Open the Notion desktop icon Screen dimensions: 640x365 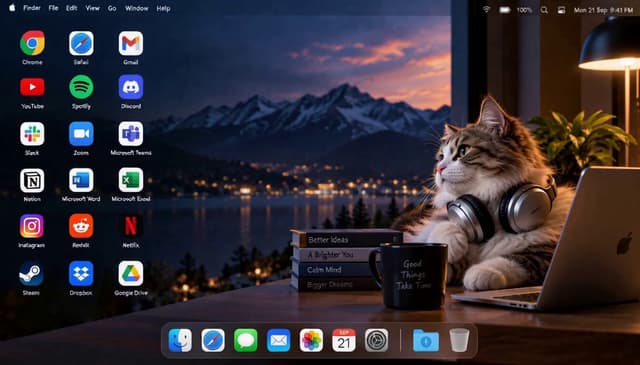32,180
